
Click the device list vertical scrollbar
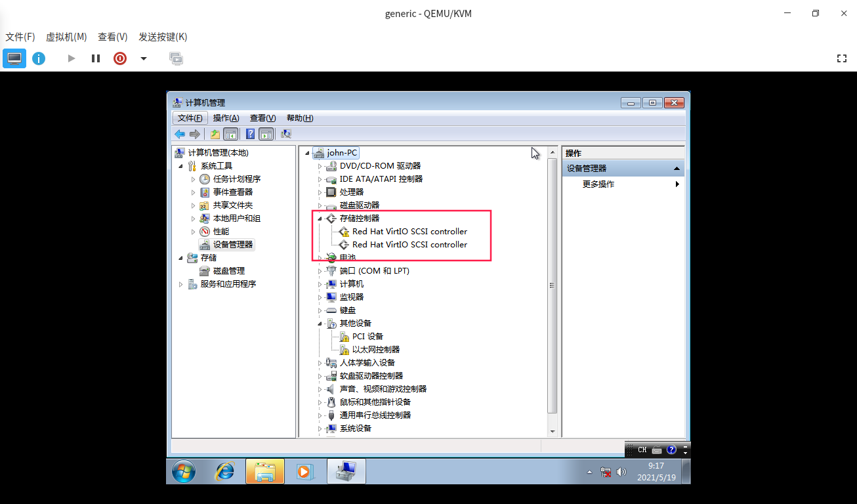tap(552, 285)
